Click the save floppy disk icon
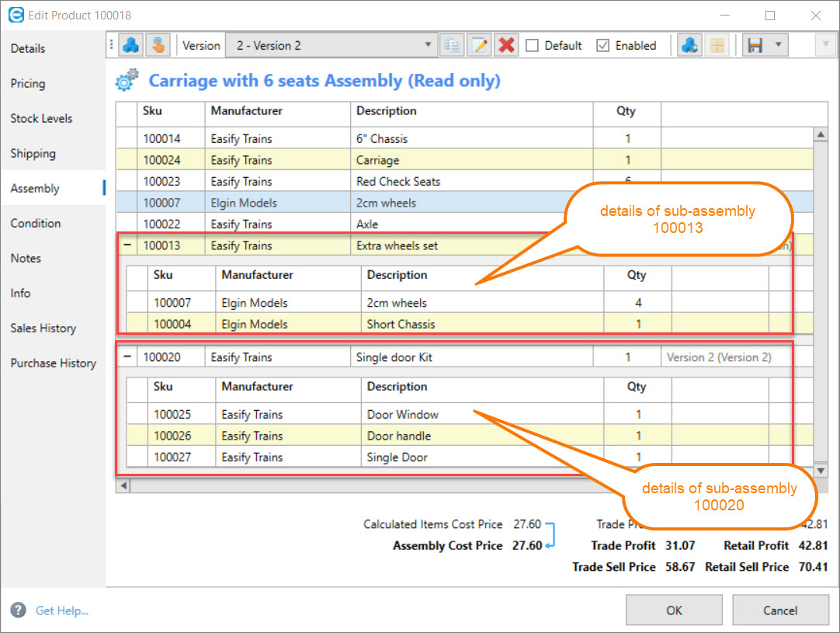 755,46
